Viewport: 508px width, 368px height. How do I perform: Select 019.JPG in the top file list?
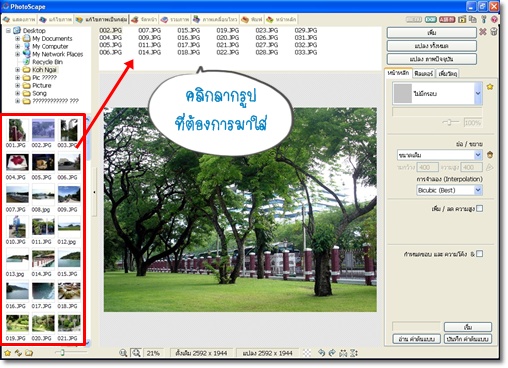pos(228,30)
